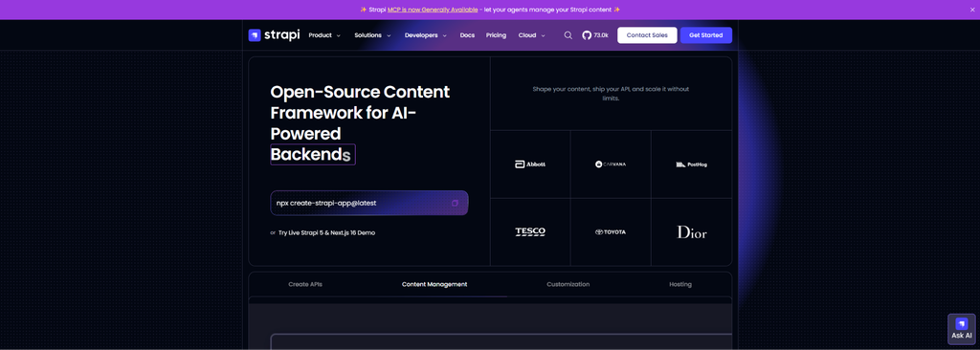Click the highlighted word Backends
The height and width of the screenshot is (350, 980).
tap(313, 154)
